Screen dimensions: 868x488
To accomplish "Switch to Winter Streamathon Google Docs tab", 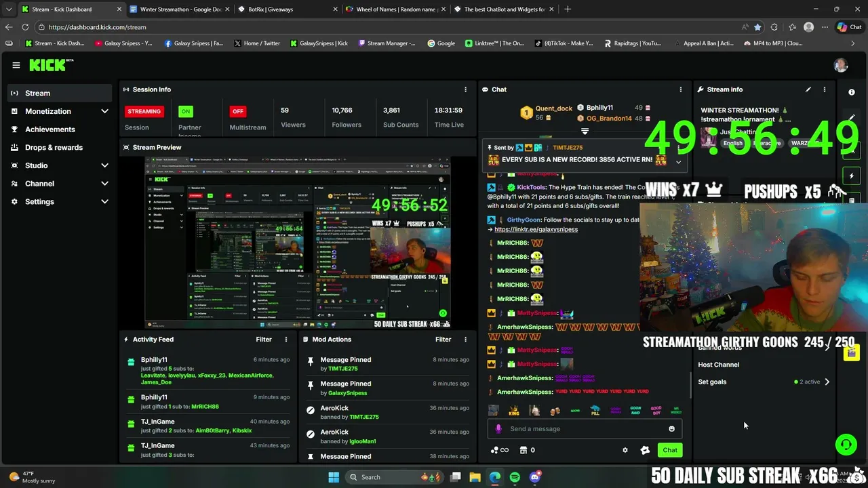I will click(180, 9).
